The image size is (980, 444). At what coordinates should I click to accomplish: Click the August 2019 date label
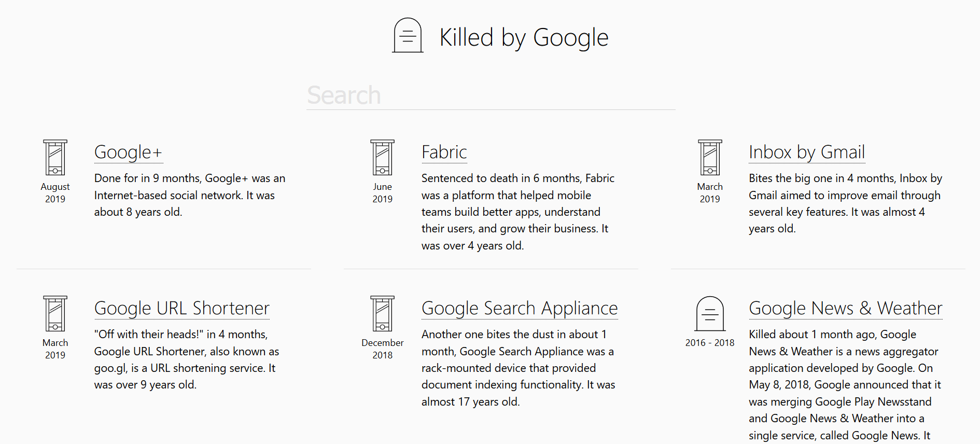coord(55,192)
